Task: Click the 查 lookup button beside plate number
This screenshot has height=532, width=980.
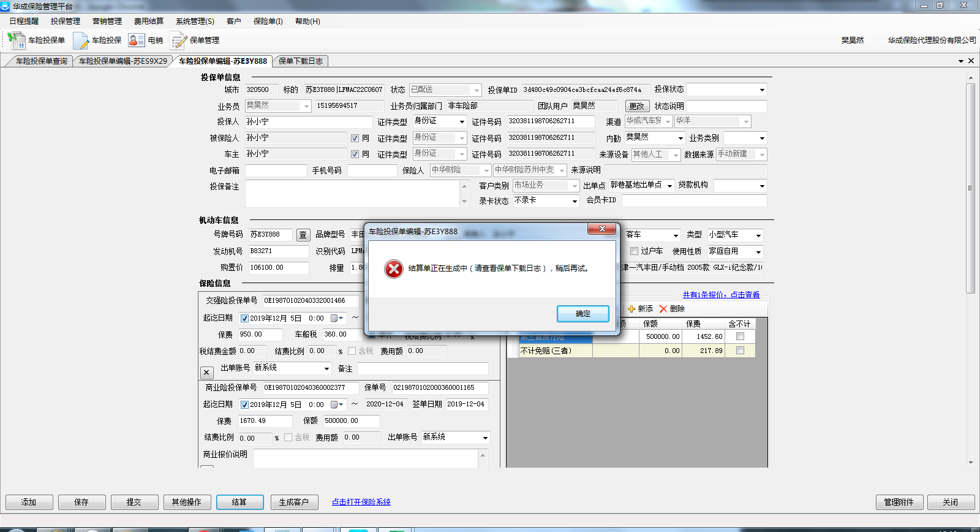Action: point(303,235)
